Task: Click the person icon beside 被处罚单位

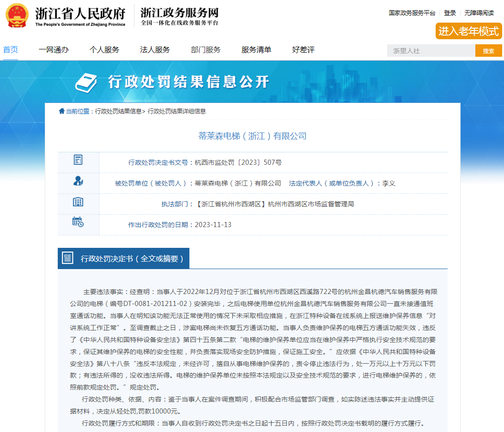Action: pyautogui.click(x=78, y=181)
